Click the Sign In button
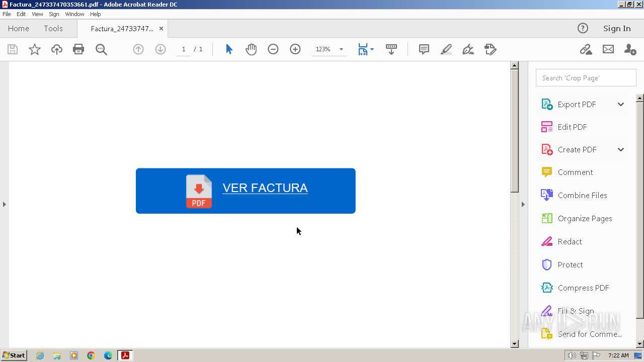Screen dimensions: 644x362 click(617, 28)
